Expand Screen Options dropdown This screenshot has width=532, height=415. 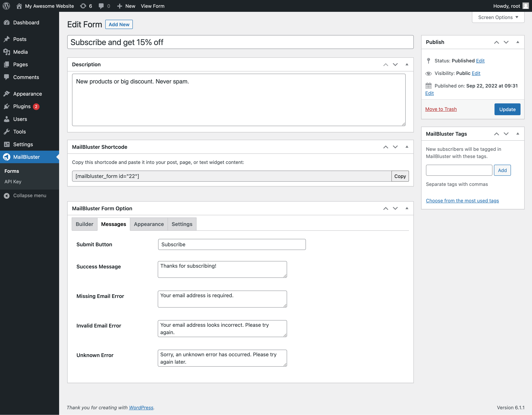point(498,17)
